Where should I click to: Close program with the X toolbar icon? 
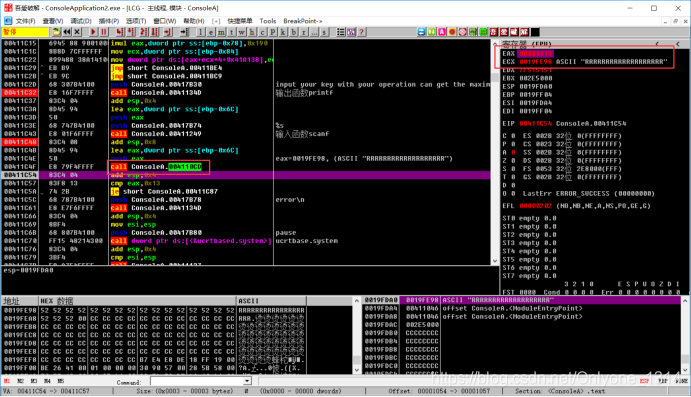pyautogui.click(x=77, y=32)
